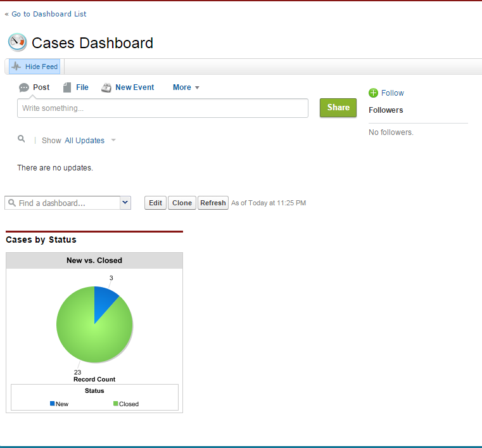
Task: Click the Write something text field
Action: tap(163, 108)
